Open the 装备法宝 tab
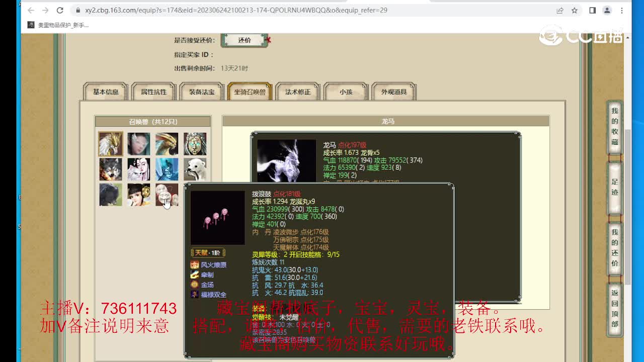 [x=201, y=92]
